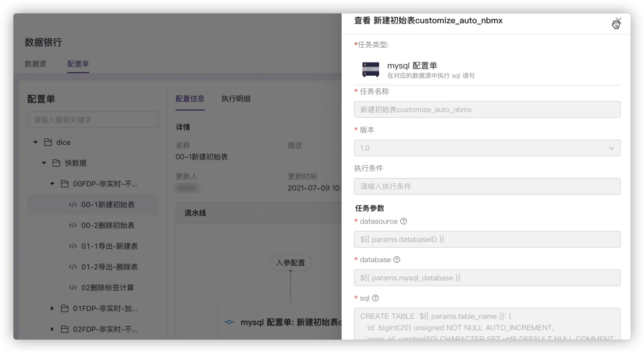Click the database help question icon

point(397,260)
